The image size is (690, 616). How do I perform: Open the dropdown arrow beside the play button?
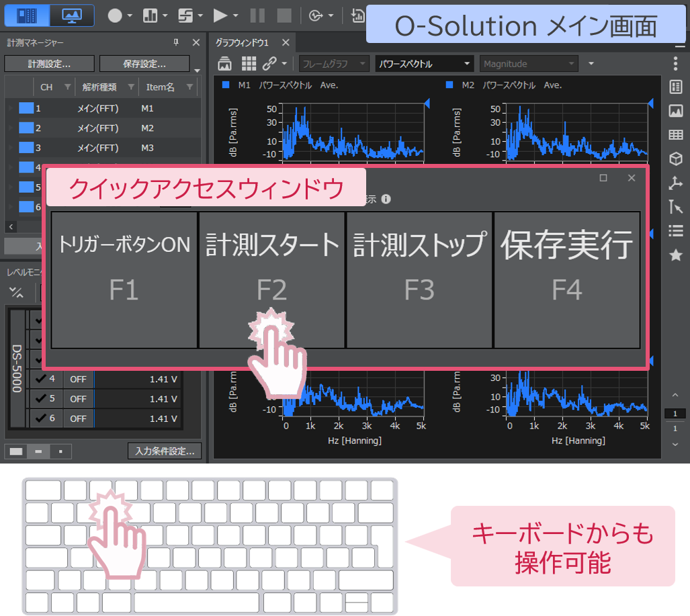coord(236,15)
